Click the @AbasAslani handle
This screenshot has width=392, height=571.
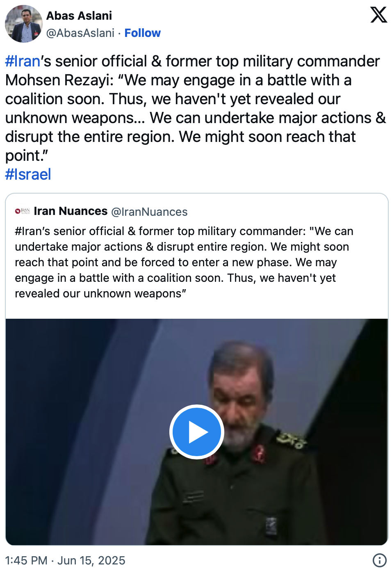(x=80, y=33)
